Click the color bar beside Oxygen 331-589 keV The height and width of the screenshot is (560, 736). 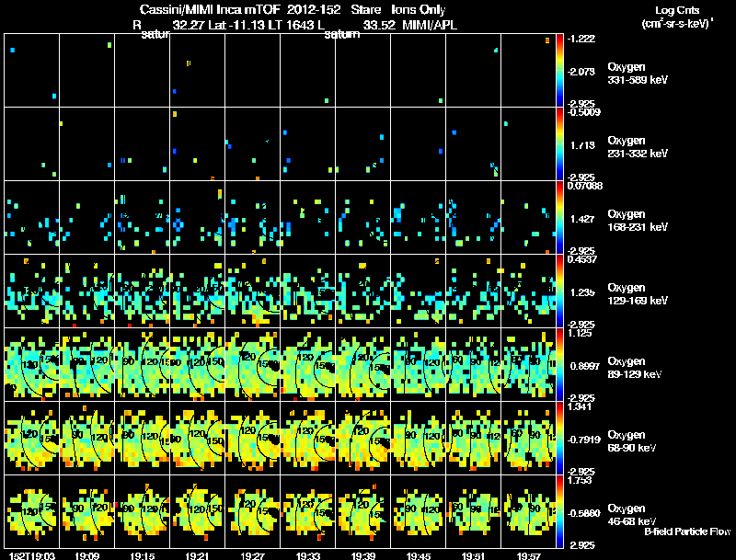559,71
